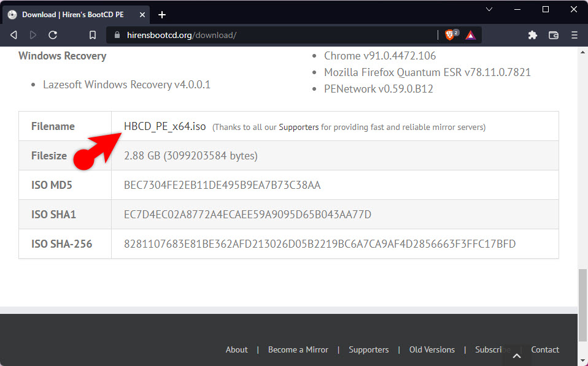Click the forward navigation arrow
588x366 pixels.
33,35
